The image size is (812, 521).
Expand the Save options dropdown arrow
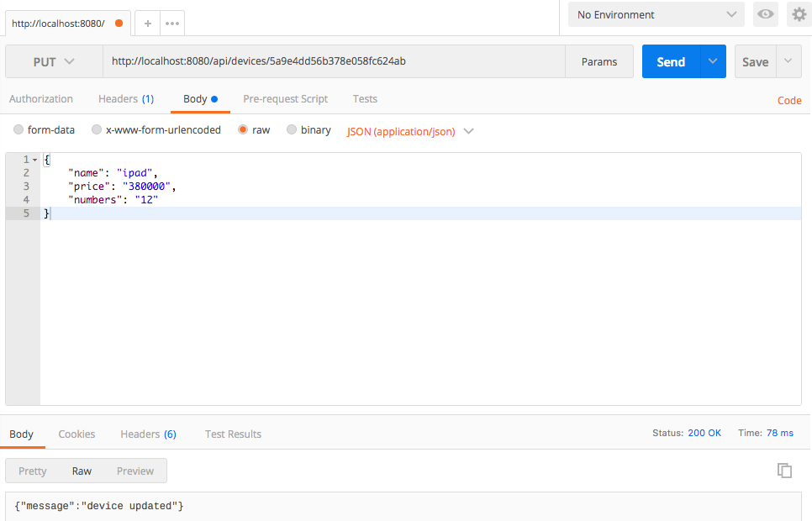pyautogui.click(x=788, y=61)
